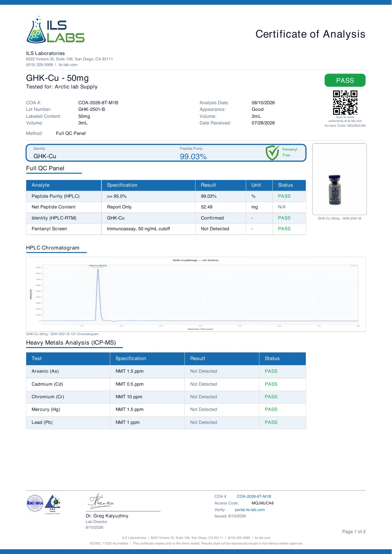The width and height of the screenshot is (392, 554).
Task: Click the large "99.03%" purity in summary banner
Action: point(193,157)
